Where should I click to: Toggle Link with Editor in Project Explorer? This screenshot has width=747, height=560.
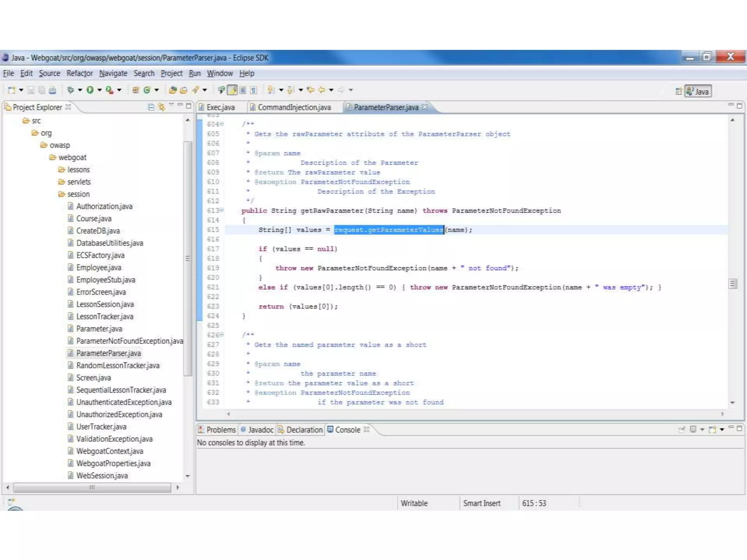coord(161,107)
